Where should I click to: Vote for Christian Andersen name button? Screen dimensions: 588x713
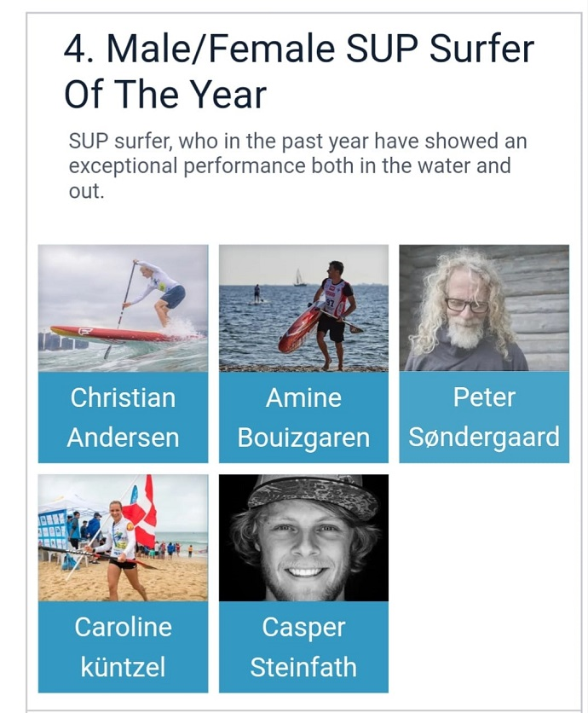coord(123,418)
